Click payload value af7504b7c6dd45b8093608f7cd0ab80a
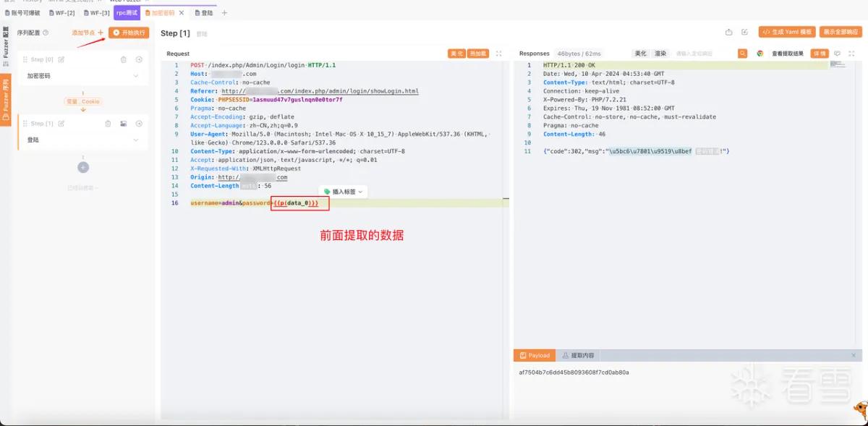 pos(574,372)
